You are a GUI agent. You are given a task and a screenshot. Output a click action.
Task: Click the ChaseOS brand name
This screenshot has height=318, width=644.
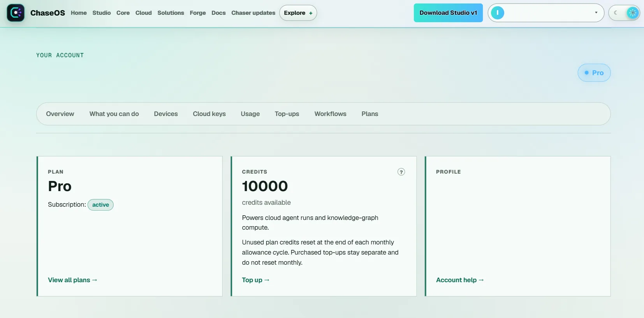[x=48, y=13]
